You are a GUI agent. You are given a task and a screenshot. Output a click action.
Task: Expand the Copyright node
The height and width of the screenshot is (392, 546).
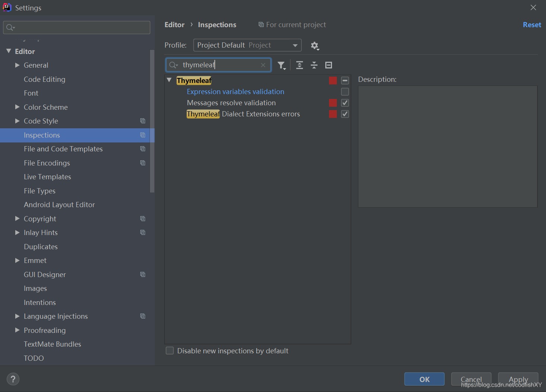click(x=17, y=218)
